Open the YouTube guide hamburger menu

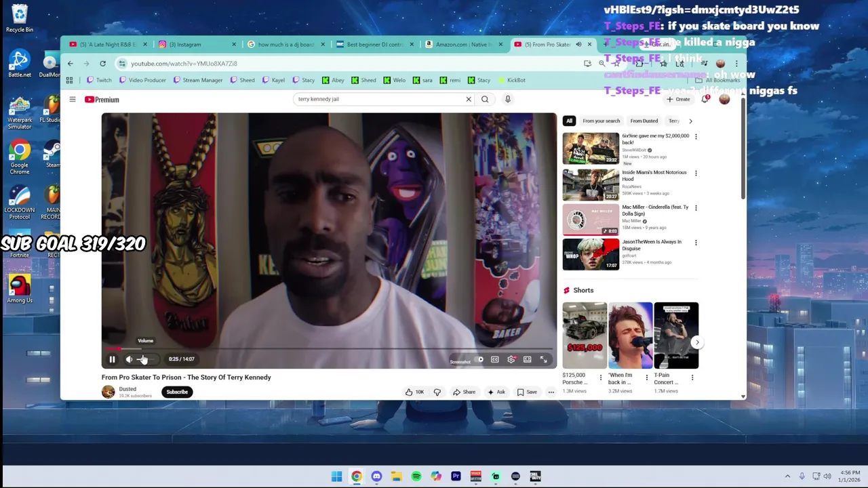coord(73,100)
